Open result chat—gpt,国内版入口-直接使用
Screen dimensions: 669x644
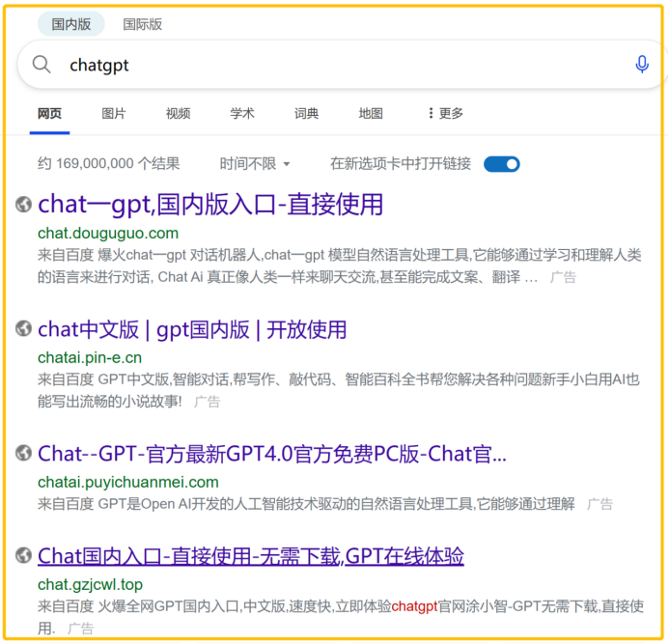(x=210, y=205)
